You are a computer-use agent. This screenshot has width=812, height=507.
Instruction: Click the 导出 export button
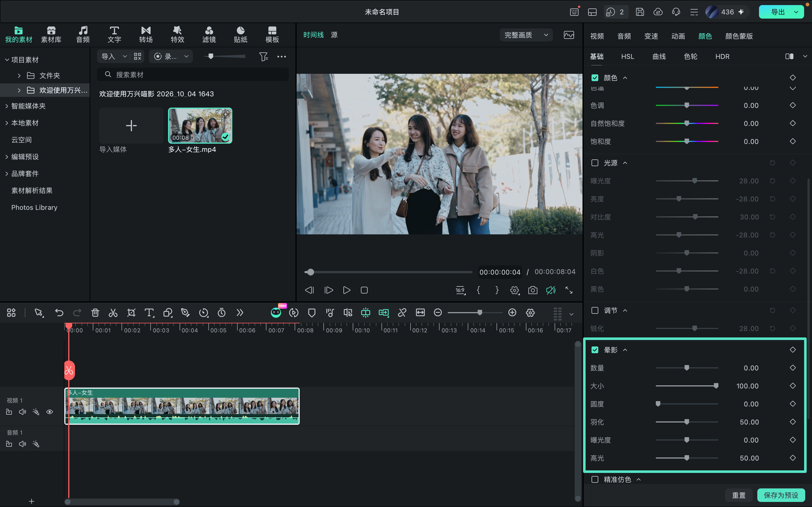(778, 12)
